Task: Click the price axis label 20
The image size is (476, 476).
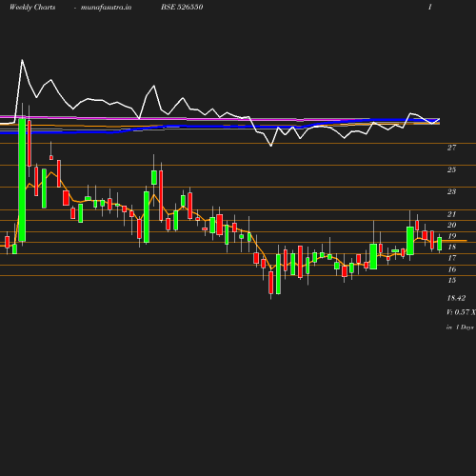Action: pyautogui.click(x=451, y=225)
